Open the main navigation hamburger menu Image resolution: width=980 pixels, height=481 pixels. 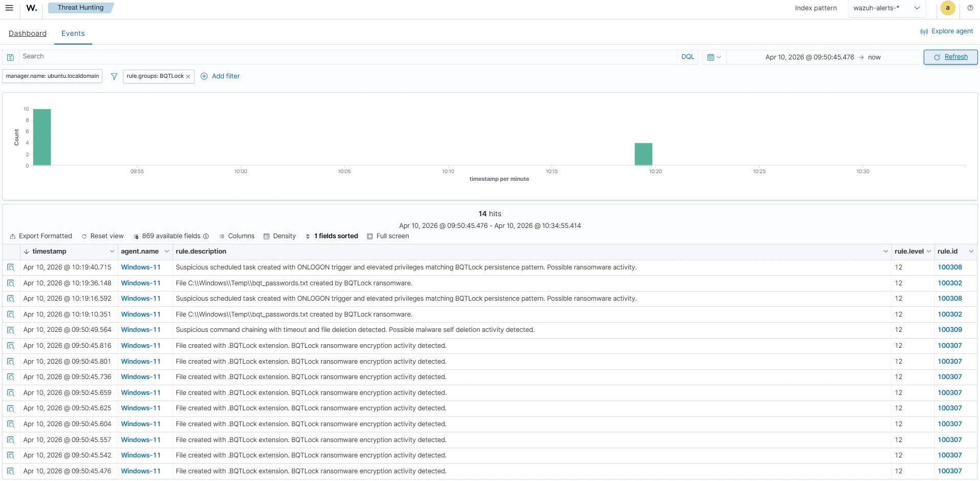tap(9, 8)
